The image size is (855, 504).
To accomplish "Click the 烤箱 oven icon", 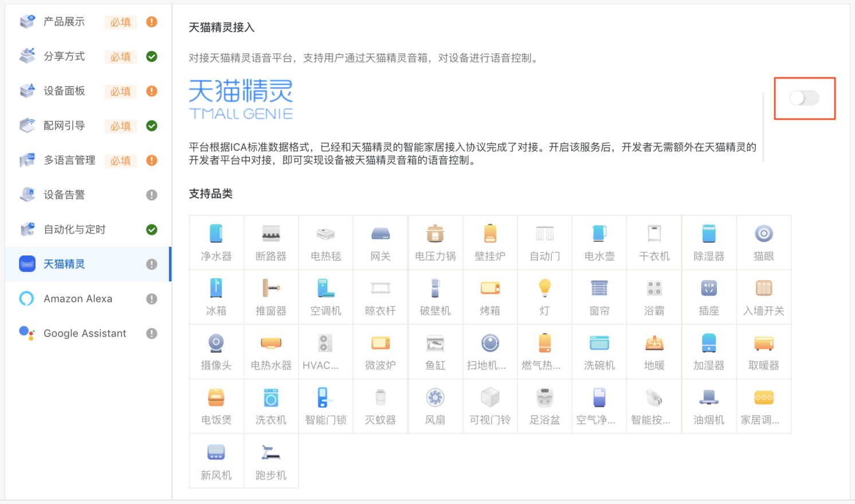I will click(x=490, y=288).
